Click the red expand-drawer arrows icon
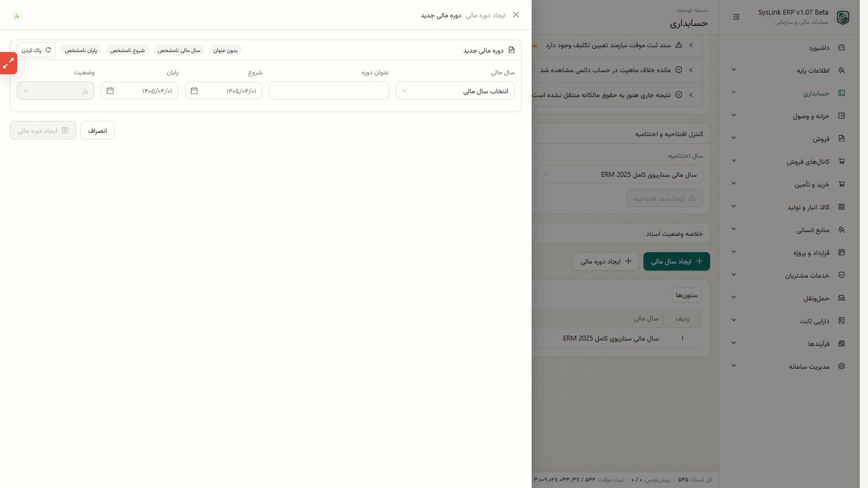This screenshot has height=488, width=868. (8, 63)
